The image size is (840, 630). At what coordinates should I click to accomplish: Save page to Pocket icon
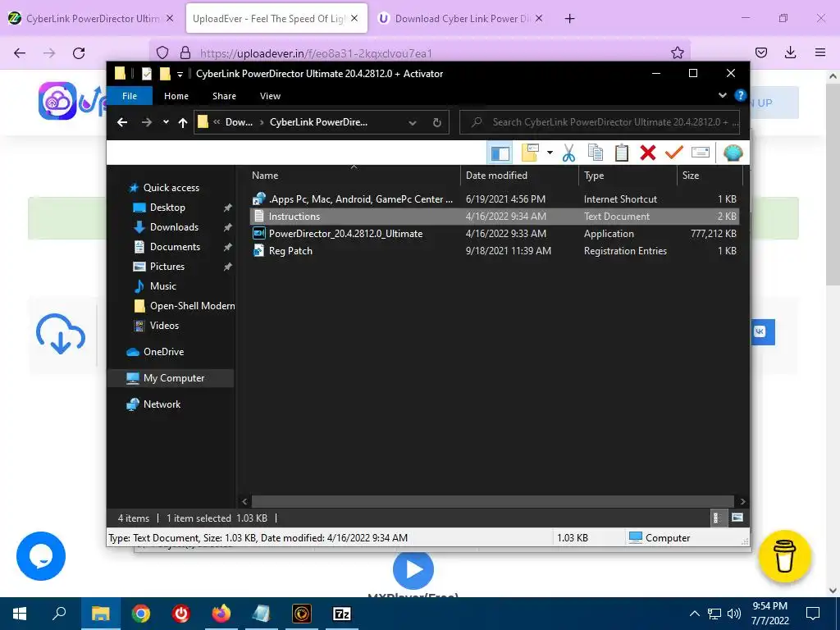tap(760, 52)
